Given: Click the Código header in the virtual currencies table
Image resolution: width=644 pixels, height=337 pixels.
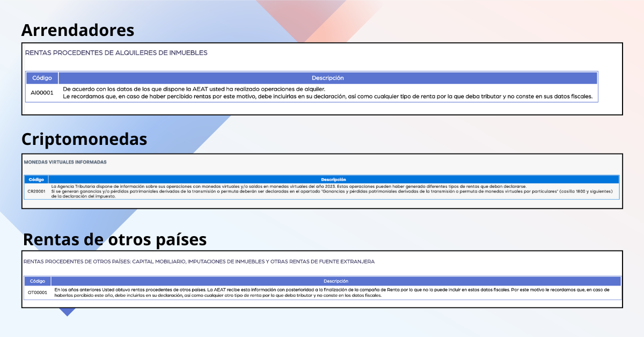Looking at the screenshot, I should click(x=36, y=179).
